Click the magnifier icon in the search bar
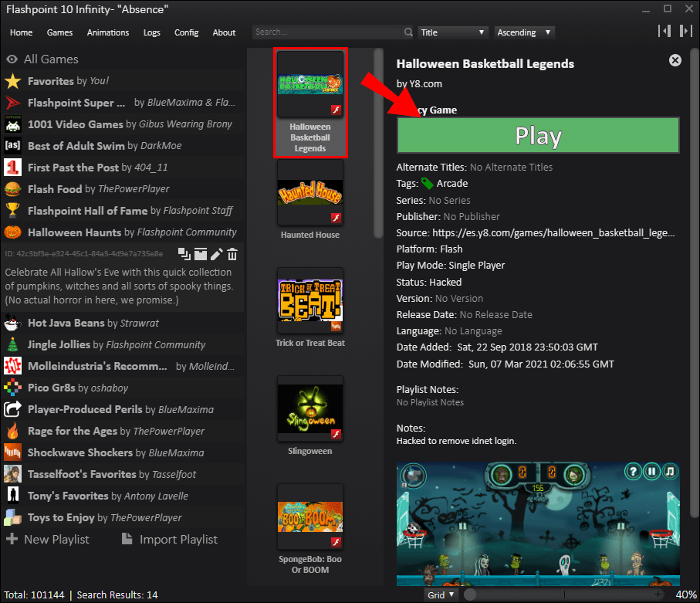Screen dimensions: 700x603 click(x=408, y=32)
